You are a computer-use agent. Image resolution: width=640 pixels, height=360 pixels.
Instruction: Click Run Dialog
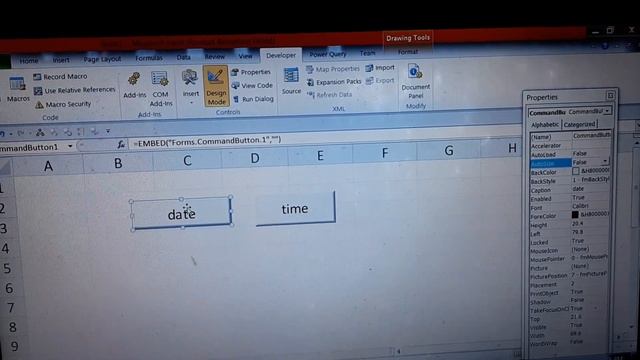[x=253, y=99]
